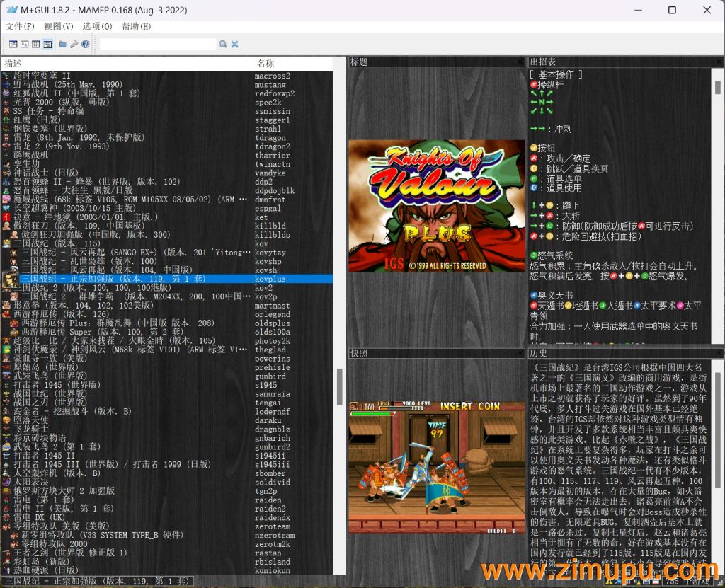725x588 pixels.
Task: Clear search with the blue X icon
Action: tap(235, 45)
